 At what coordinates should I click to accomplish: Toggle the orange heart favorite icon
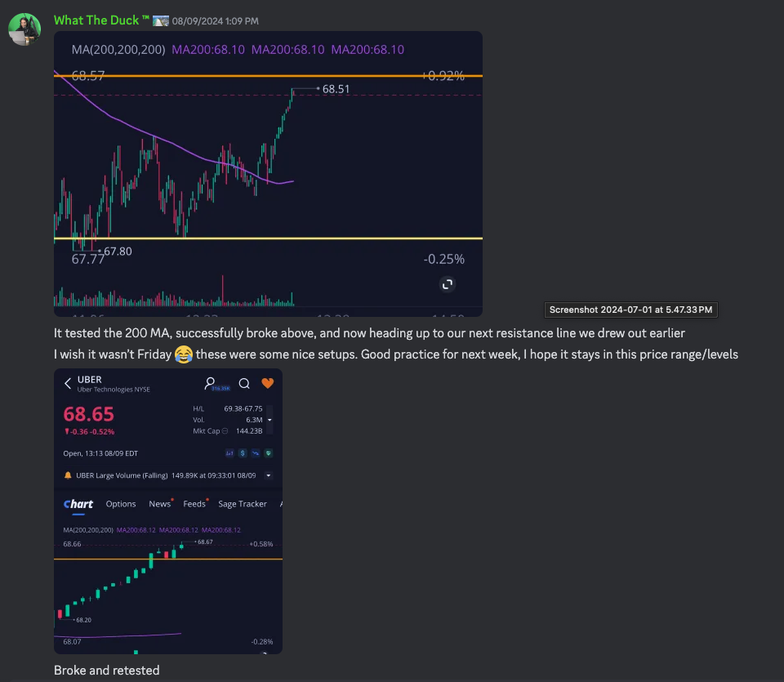click(267, 383)
